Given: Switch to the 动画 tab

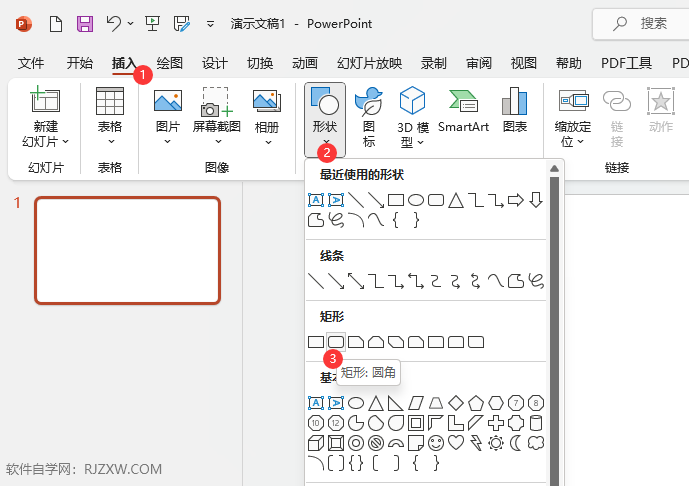Looking at the screenshot, I should coord(305,63).
